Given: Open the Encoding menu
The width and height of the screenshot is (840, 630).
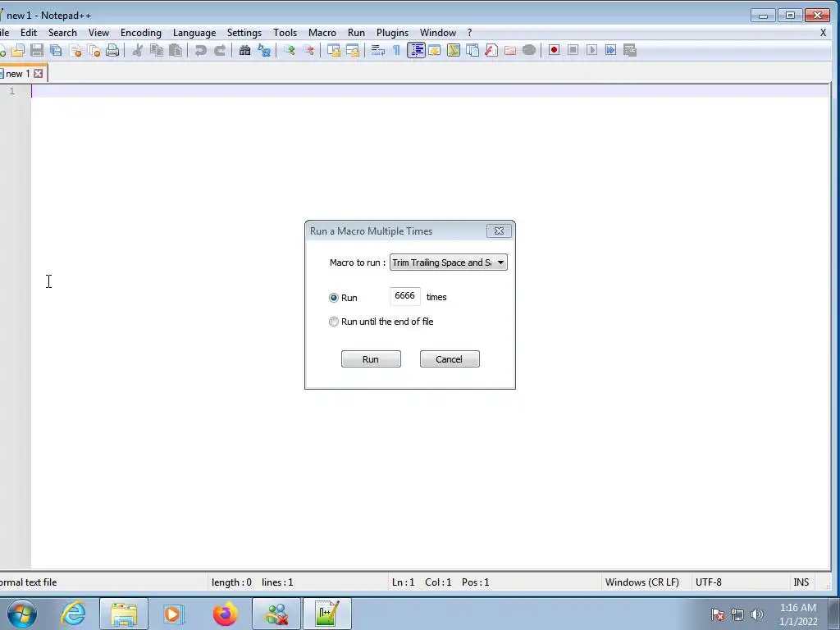Looking at the screenshot, I should (141, 33).
